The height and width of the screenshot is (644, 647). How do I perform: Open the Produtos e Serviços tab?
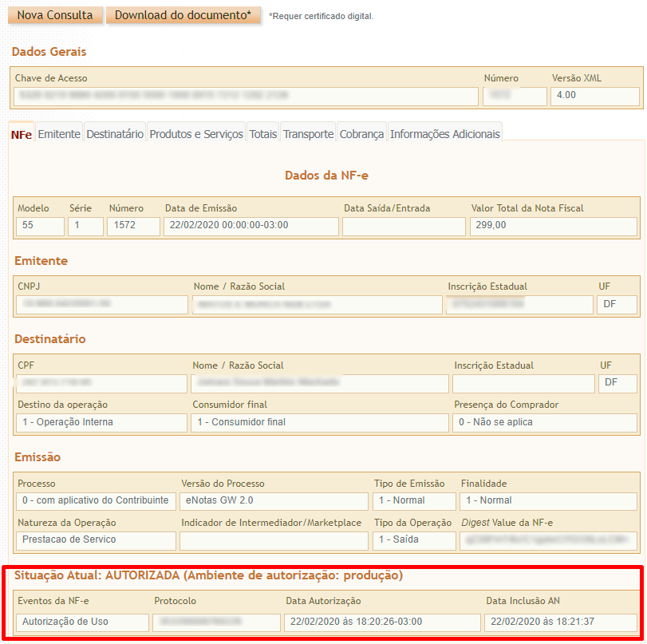click(x=196, y=134)
